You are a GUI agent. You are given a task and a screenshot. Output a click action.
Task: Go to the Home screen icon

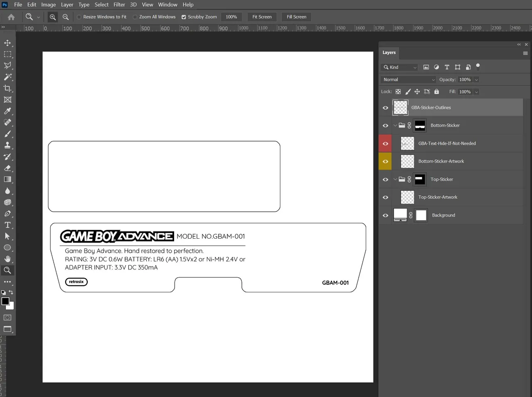[x=11, y=17]
